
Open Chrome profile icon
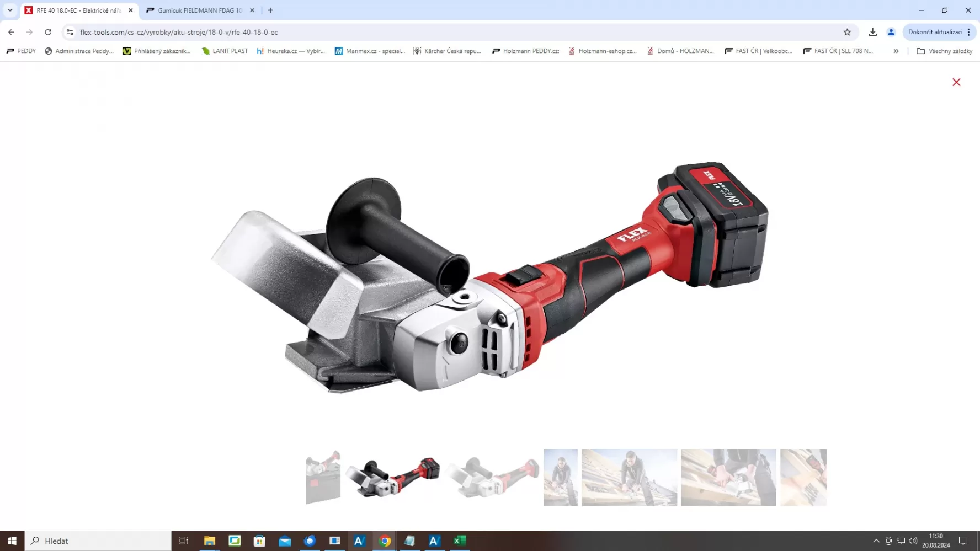891,32
